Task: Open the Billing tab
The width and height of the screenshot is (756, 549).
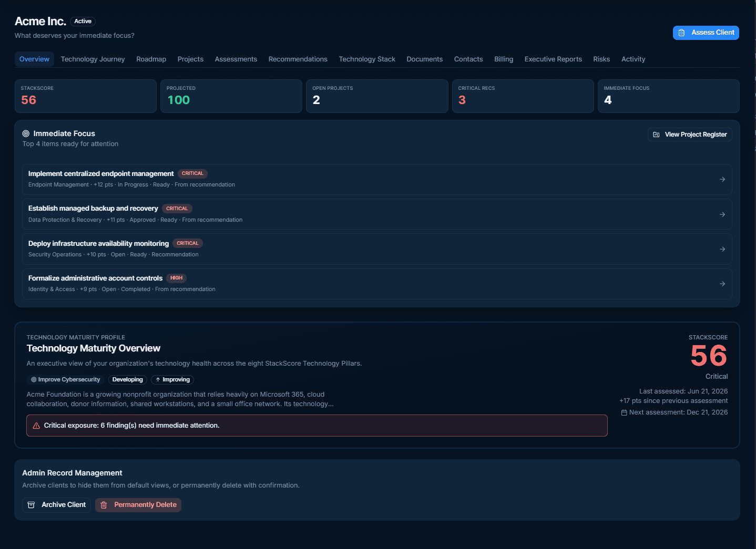Action: (504, 59)
